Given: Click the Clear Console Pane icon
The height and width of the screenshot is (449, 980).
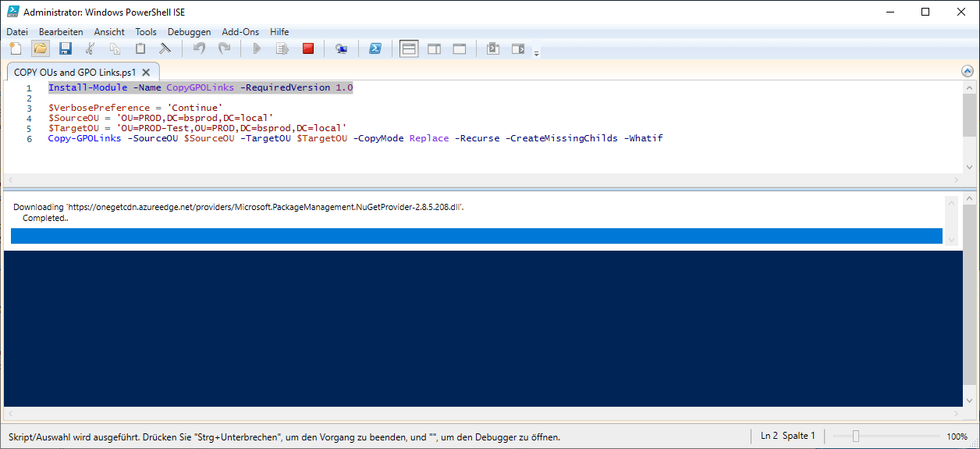Looking at the screenshot, I should tap(165, 48).
